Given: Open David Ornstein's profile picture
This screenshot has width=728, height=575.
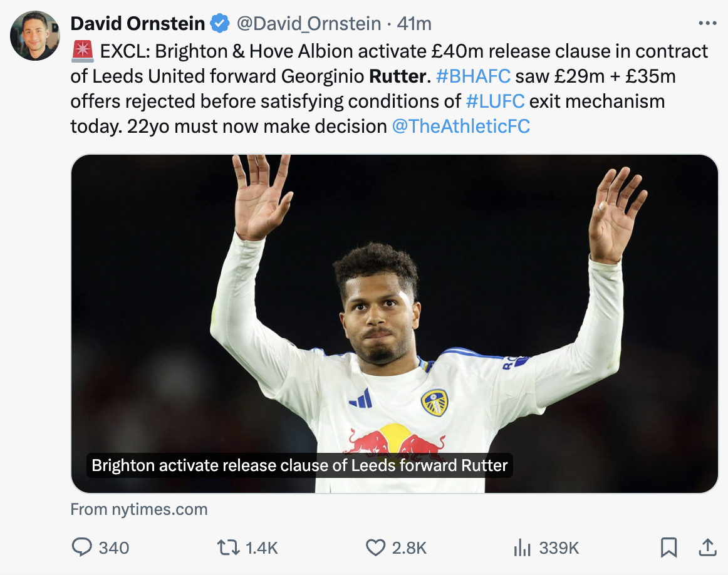Looking at the screenshot, I should tap(35, 35).
